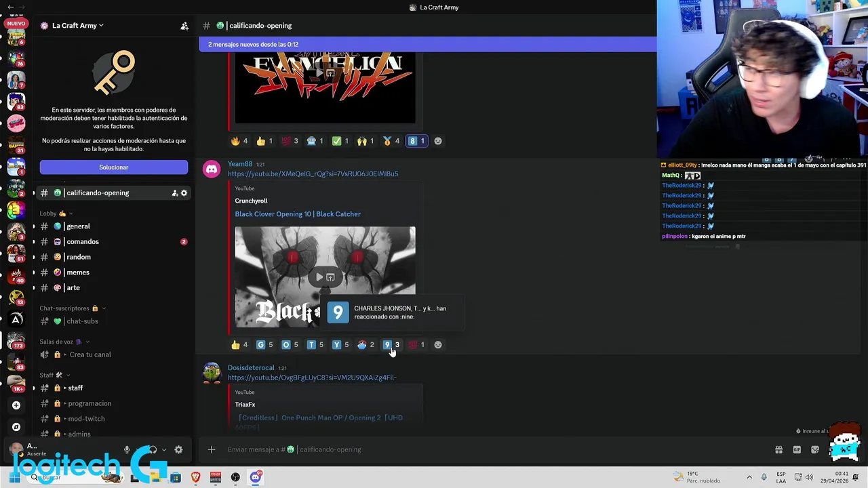Go forward with the right arrow
The width and height of the screenshot is (868, 488).
point(22,7)
